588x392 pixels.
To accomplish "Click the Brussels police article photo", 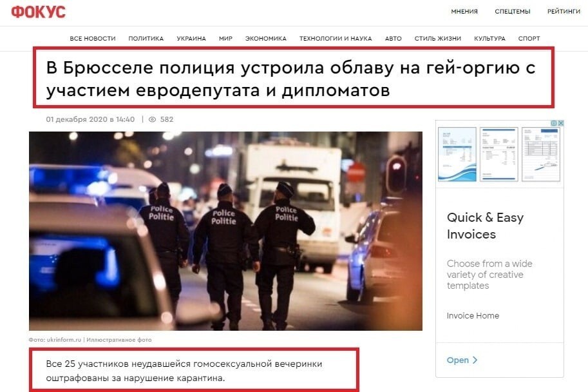I will coord(226,231).
